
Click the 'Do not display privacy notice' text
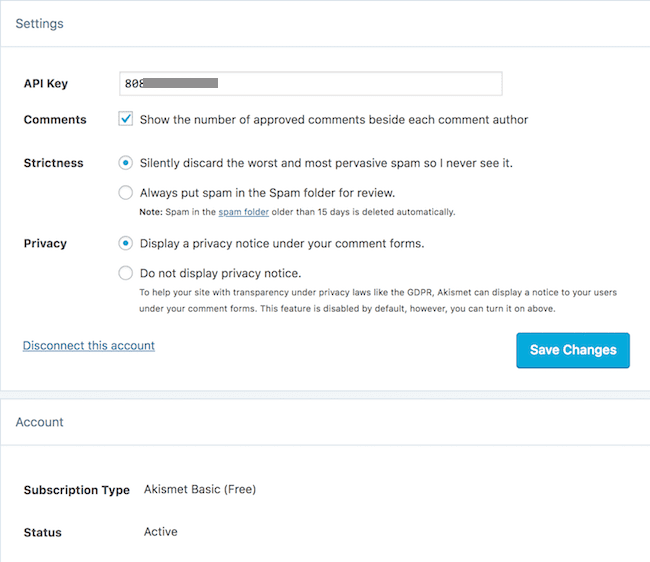[220, 273]
